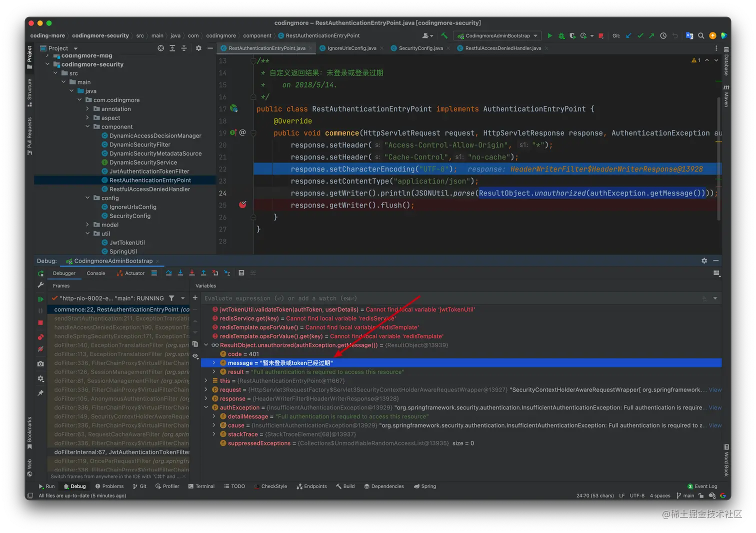Switch to the IgnoreUrlsConfig.java editor tab
Screen dimensions: 756x533
(x=351, y=48)
